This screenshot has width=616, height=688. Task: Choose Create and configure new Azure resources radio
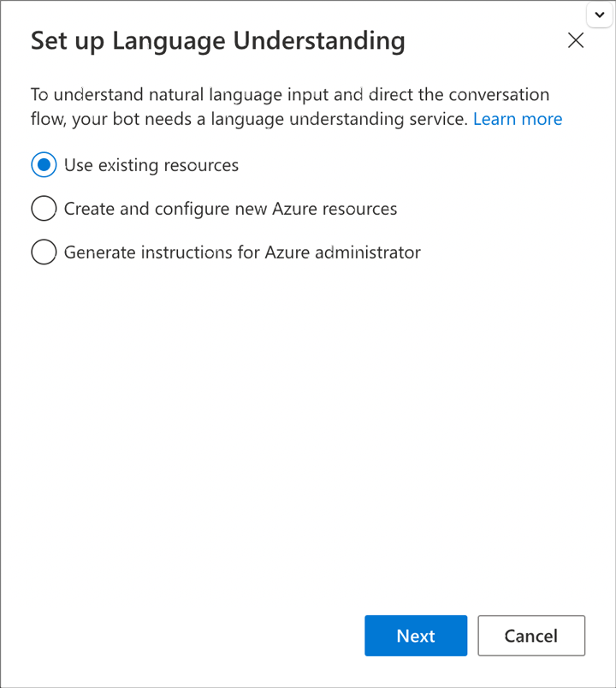[44, 209]
